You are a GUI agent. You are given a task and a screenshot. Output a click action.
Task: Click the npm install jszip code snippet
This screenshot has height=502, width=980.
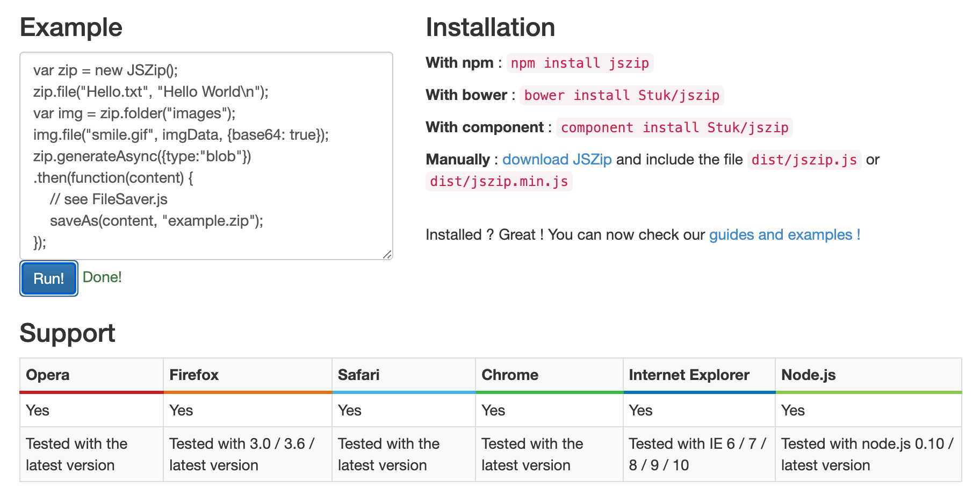[x=580, y=63]
